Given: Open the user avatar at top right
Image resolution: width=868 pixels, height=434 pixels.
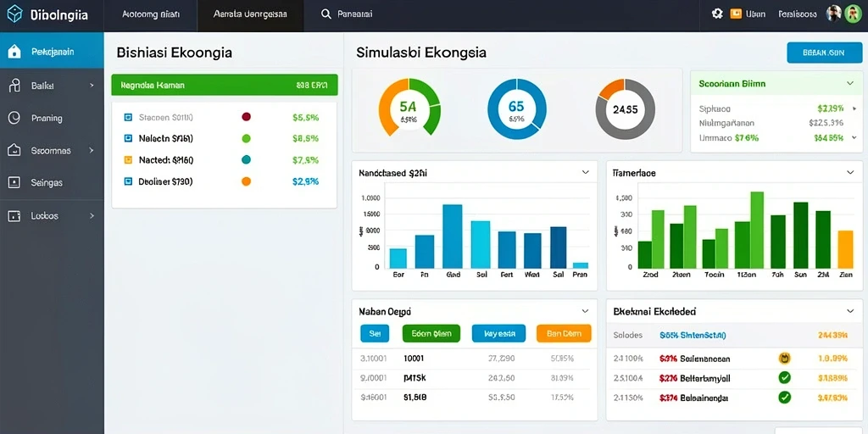Looking at the screenshot, I should point(853,14).
